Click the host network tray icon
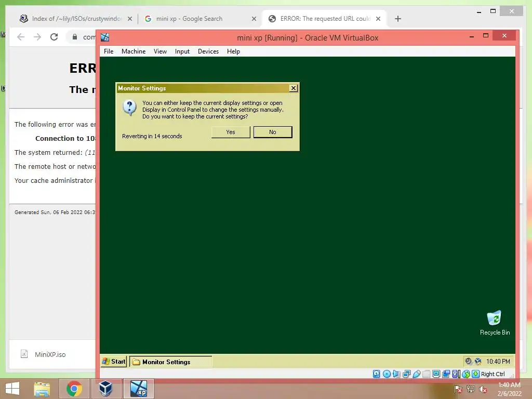The image size is (532, 399). [470, 389]
